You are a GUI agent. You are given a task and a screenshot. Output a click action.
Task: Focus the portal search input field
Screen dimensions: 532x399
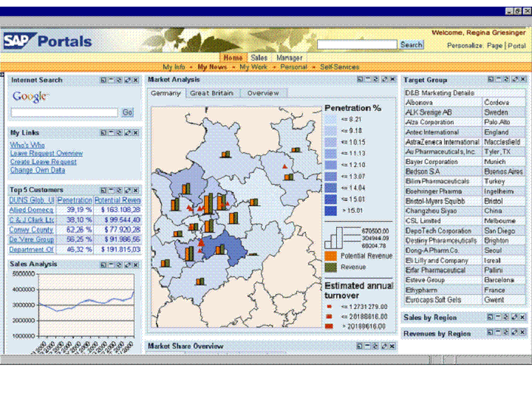tap(357, 44)
